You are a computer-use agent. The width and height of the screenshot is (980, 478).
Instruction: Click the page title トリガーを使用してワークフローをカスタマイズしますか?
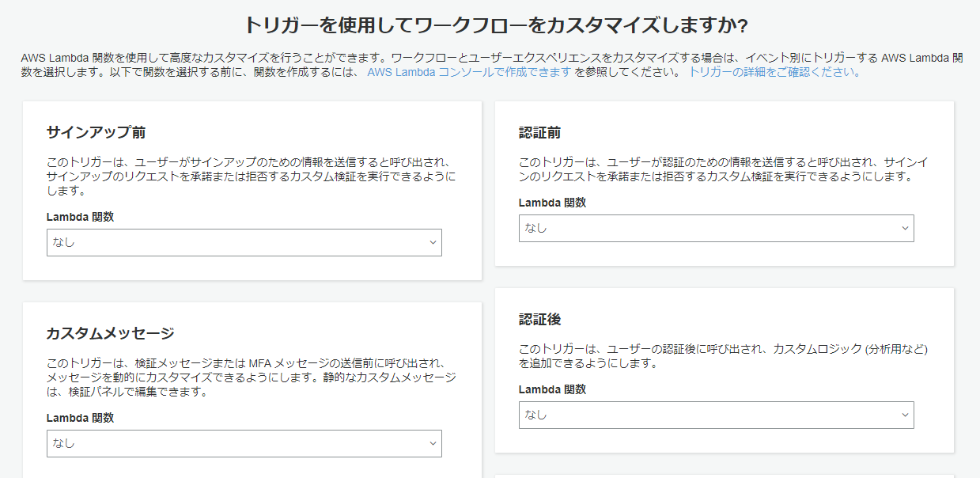coord(497,25)
